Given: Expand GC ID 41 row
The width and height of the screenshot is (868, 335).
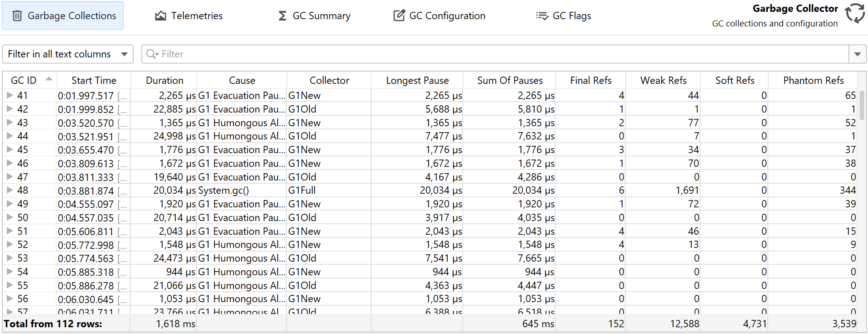Looking at the screenshot, I should 10,95.
